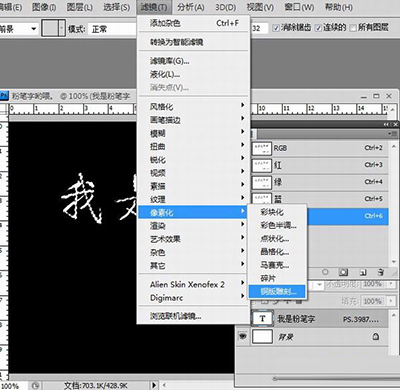Image resolution: width=400 pixels, height=390 pixels.
Task: Click the channels panel scrollbar down arrow
Action: click(x=394, y=262)
